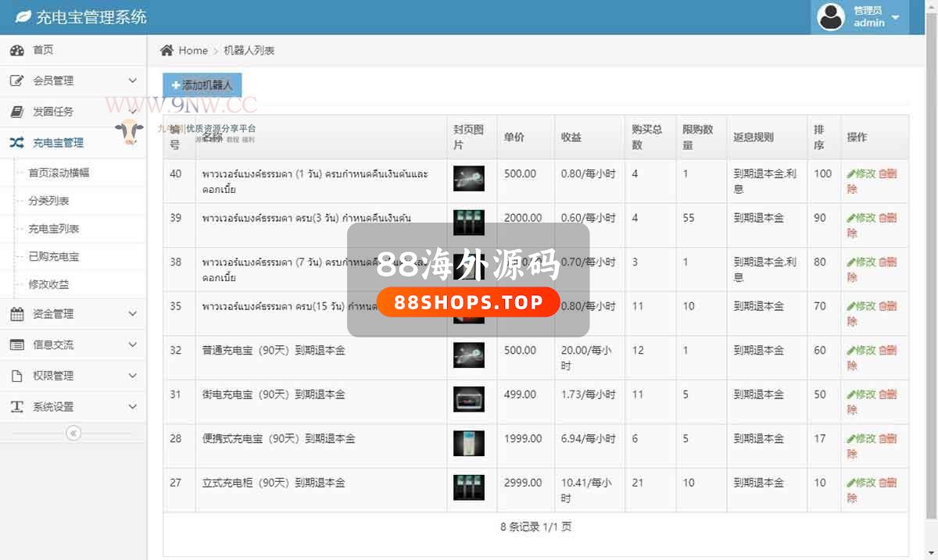This screenshot has height=560, width=938.
Task: Expand the 系统设置 menu chevron
Action: coord(132,407)
